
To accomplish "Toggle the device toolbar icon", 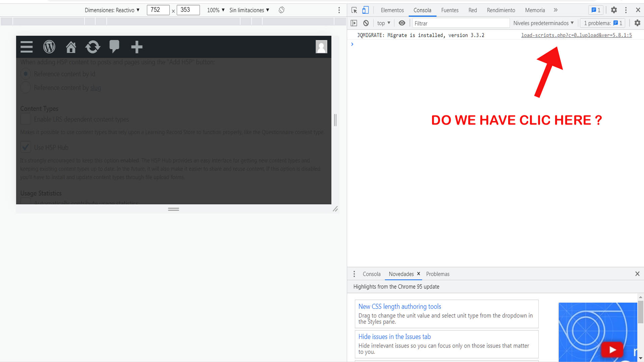I will [x=365, y=10].
